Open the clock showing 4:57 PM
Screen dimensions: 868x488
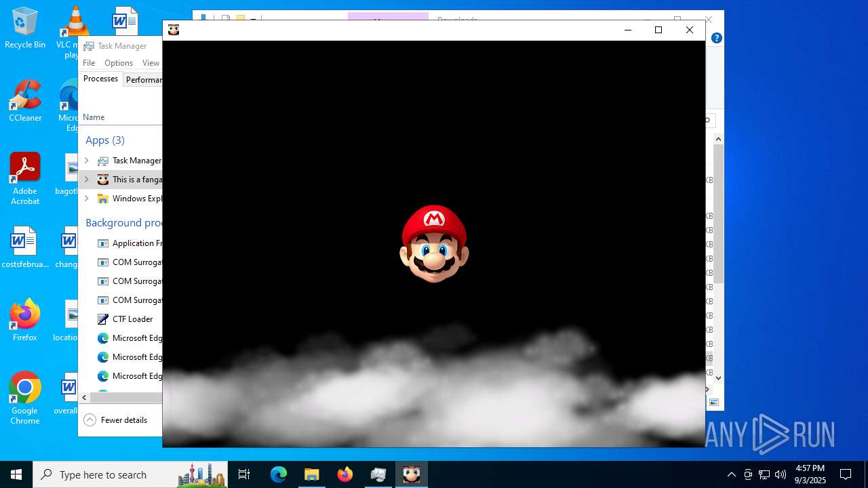click(x=810, y=474)
